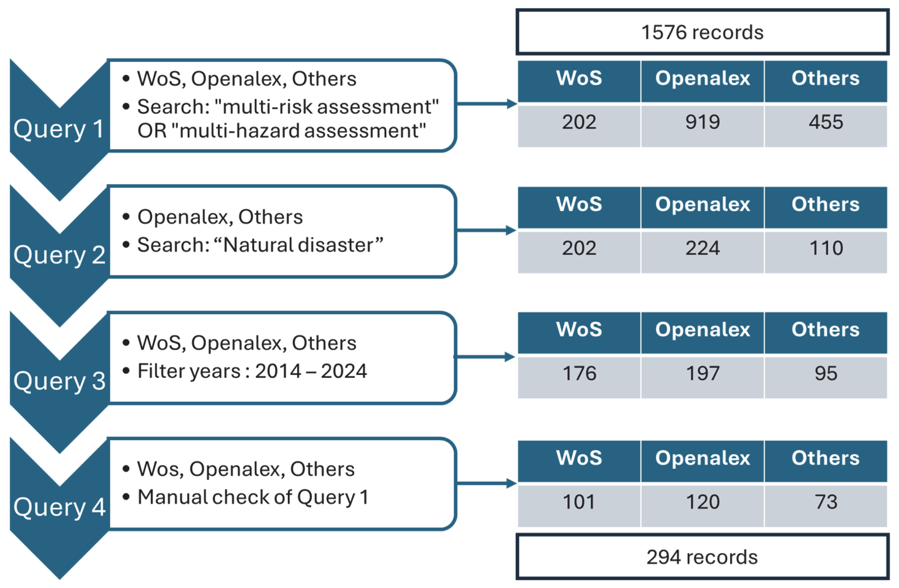Click Manual check of Query 1 text
This screenshot has height=588, width=899.
pos(253,497)
